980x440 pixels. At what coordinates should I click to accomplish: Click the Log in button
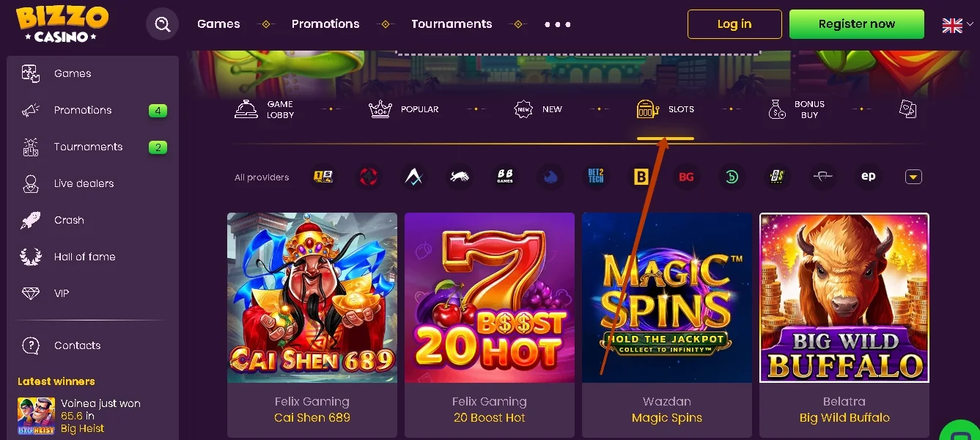[x=734, y=24]
